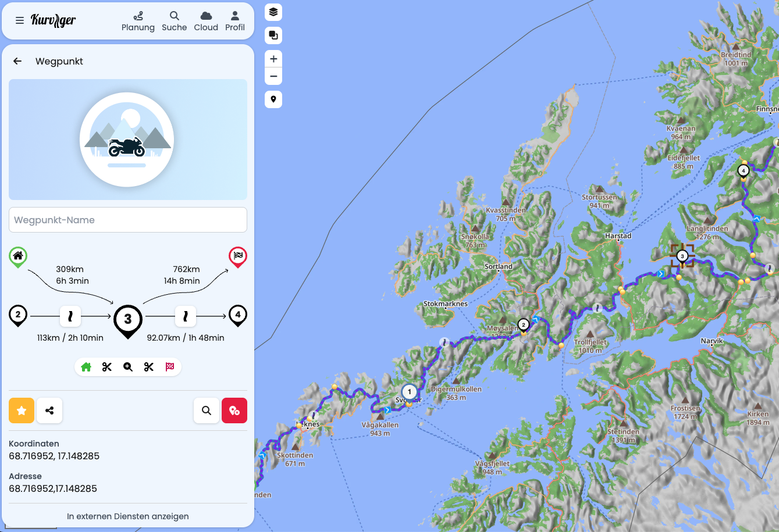Set waypoint as destination with checkered flag icon

point(170,367)
